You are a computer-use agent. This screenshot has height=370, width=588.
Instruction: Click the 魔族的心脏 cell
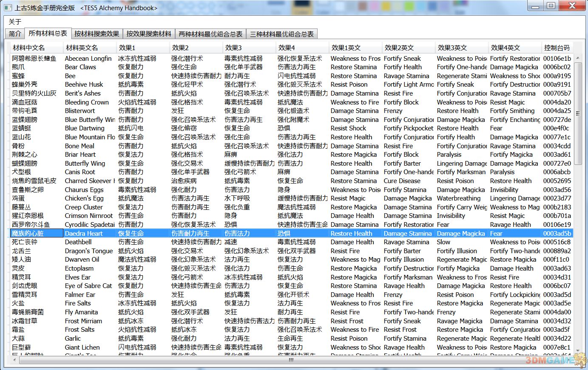click(x=36, y=234)
